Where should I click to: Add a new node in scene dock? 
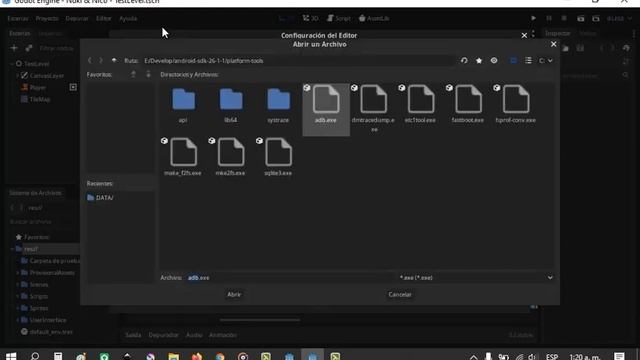14,48
